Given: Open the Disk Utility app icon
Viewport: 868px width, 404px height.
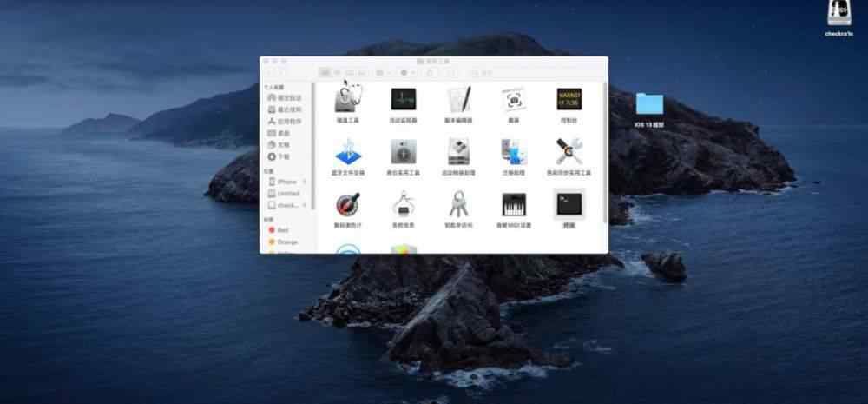Looking at the screenshot, I should pos(348,98).
